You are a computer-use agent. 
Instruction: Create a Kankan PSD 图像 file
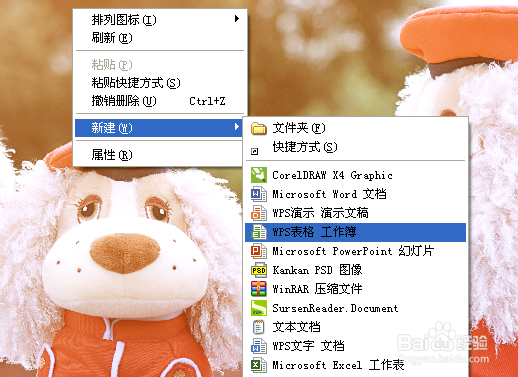tap(355, 270)
